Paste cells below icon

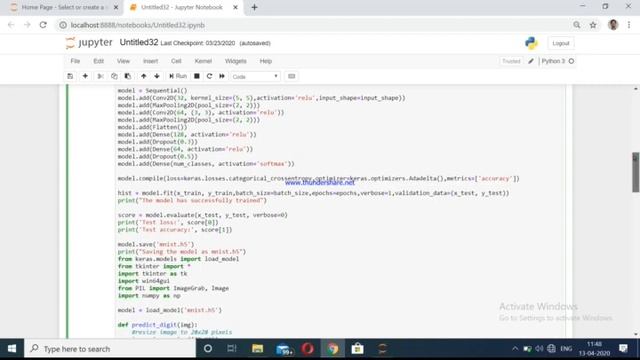pos(128,76)
